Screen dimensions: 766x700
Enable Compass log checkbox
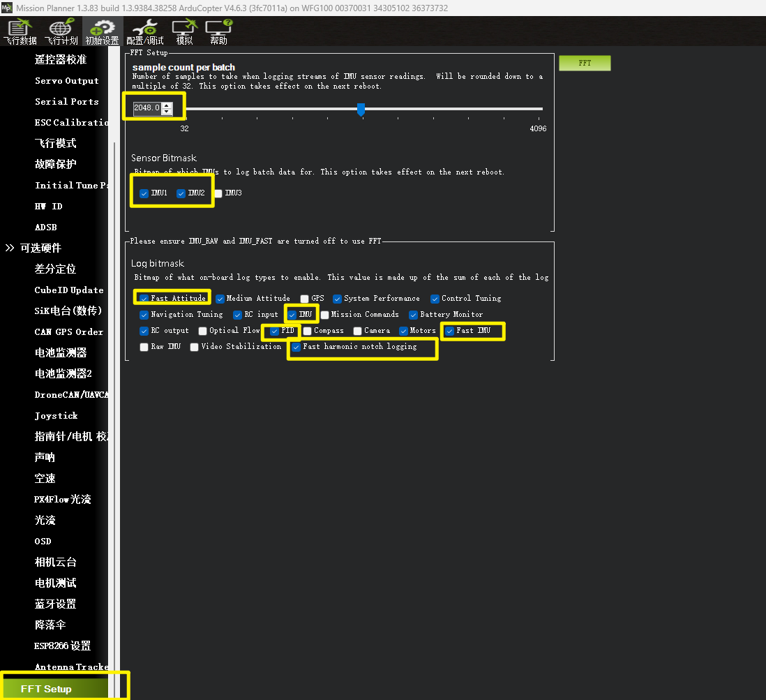[307, 331]
